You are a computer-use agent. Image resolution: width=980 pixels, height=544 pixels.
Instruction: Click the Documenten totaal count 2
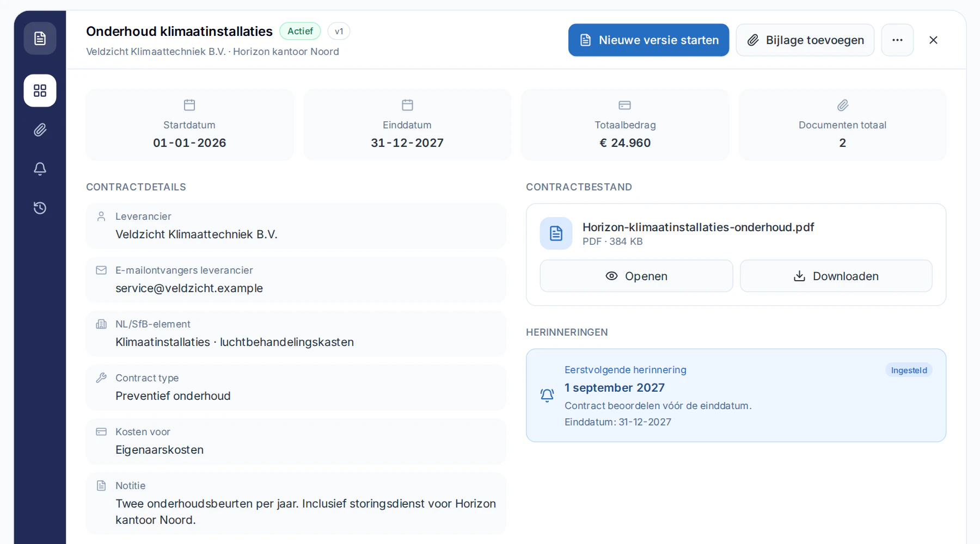click(x=843, y=143)
